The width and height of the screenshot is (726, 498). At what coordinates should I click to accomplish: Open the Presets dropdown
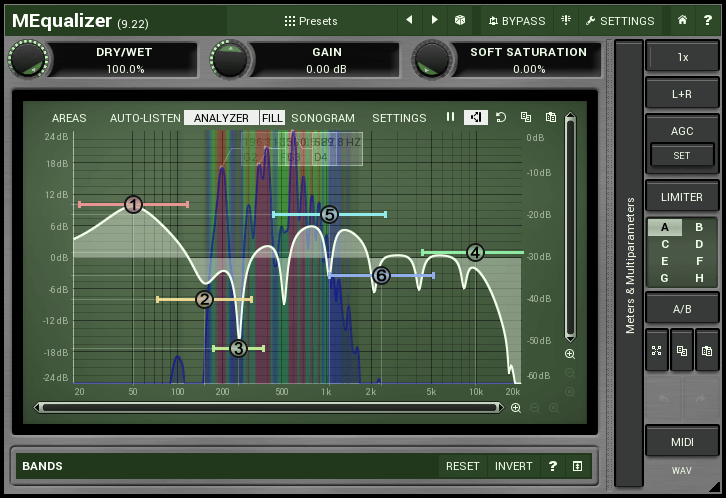pos(311,20)
